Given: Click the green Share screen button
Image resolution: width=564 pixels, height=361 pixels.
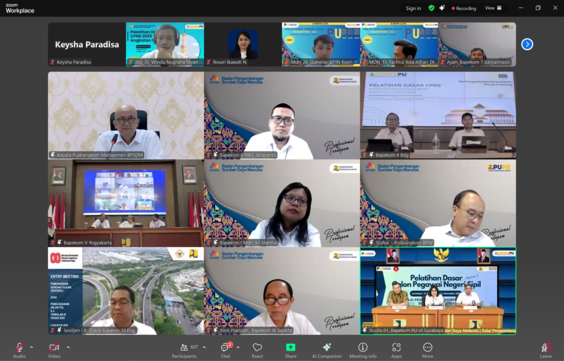Looking at the screenshot, I should tap(290, 350).
